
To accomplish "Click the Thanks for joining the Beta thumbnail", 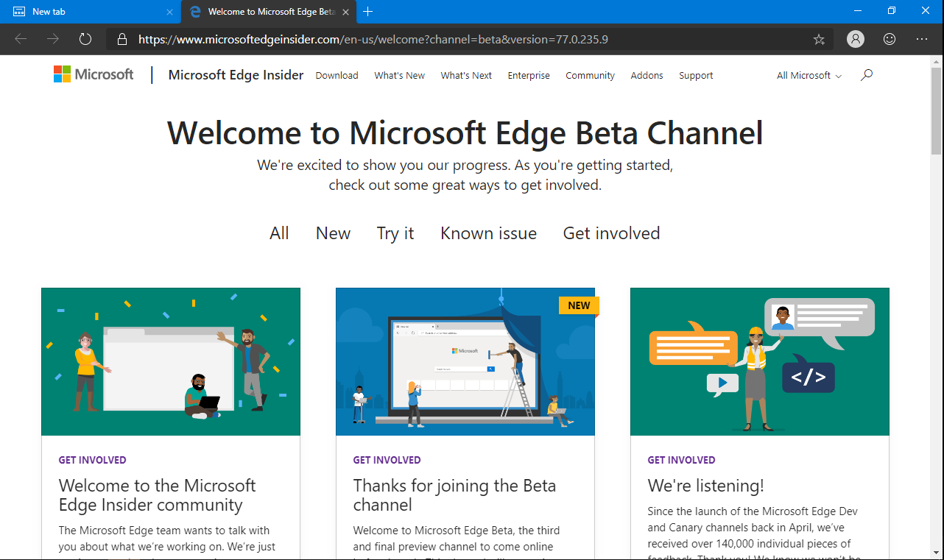I will click(x=465, y=361).
